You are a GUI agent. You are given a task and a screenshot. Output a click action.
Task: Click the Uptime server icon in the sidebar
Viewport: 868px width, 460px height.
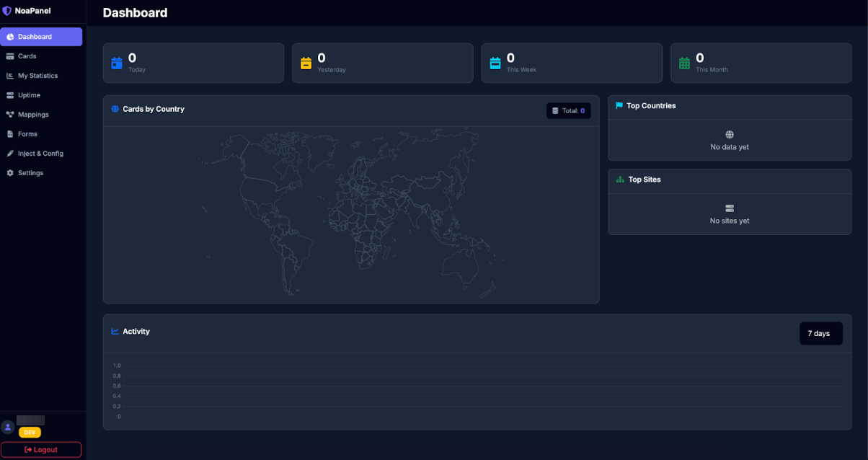10,95
